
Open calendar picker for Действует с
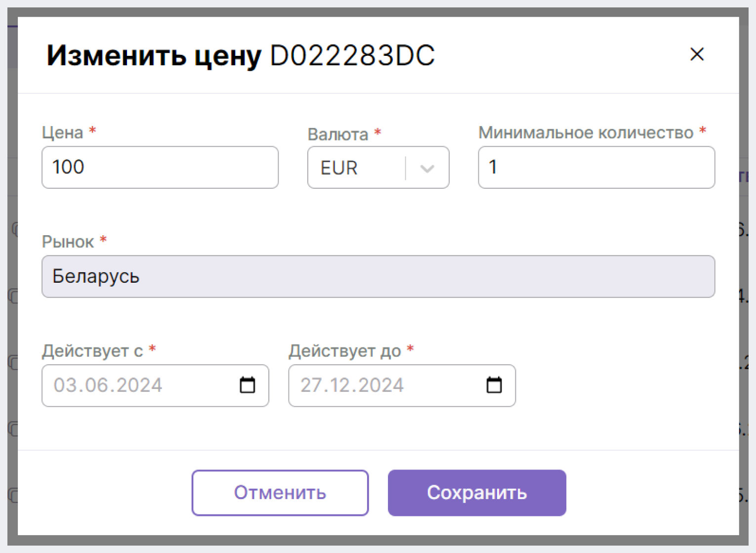click(x=247, y=385)
